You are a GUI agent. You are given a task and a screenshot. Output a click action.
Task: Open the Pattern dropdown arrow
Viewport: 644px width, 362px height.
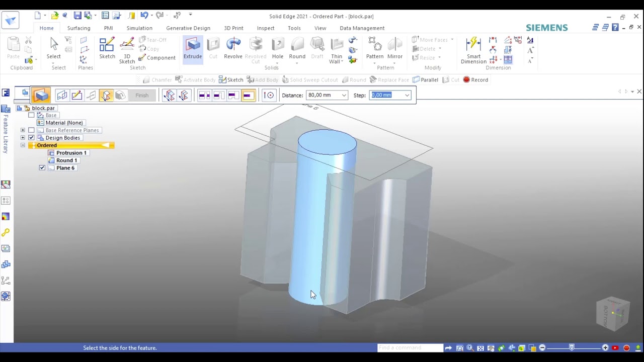click(375, 63)
